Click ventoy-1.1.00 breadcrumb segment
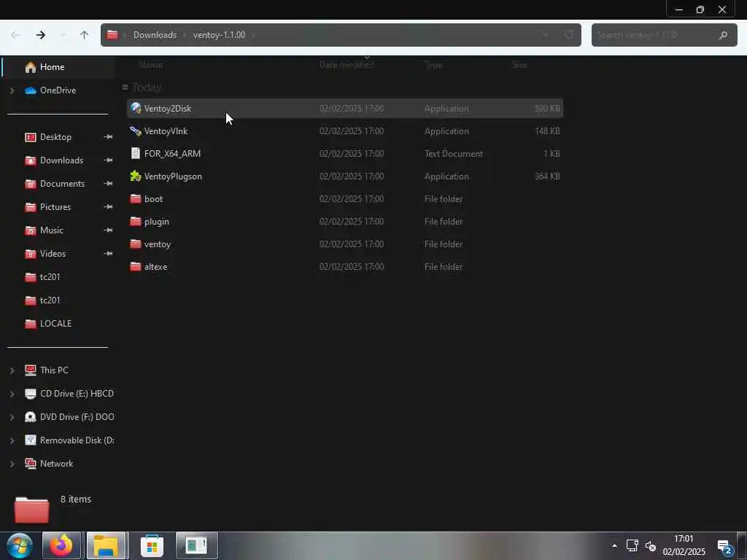The height and width of the screenshot is (560, 747). pos(219,35)
